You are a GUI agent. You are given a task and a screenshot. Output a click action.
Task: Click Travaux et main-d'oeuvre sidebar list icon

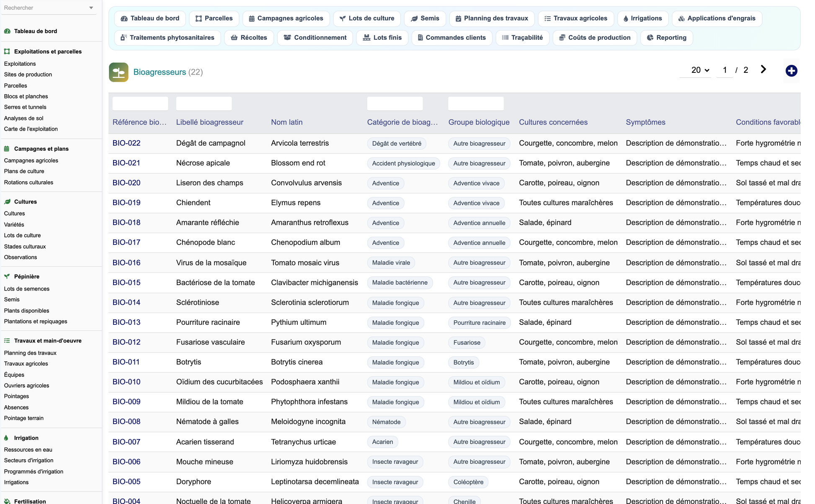(x=7, y=341)
